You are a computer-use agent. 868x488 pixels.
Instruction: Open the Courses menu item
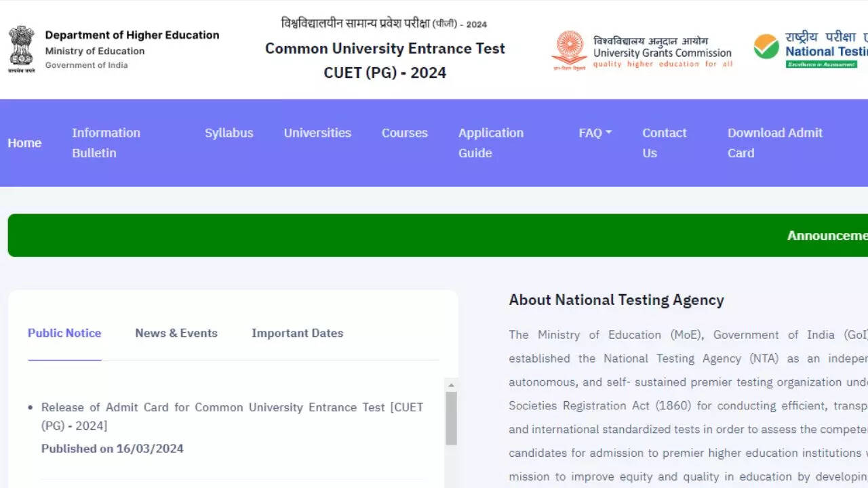pos(404,133)
